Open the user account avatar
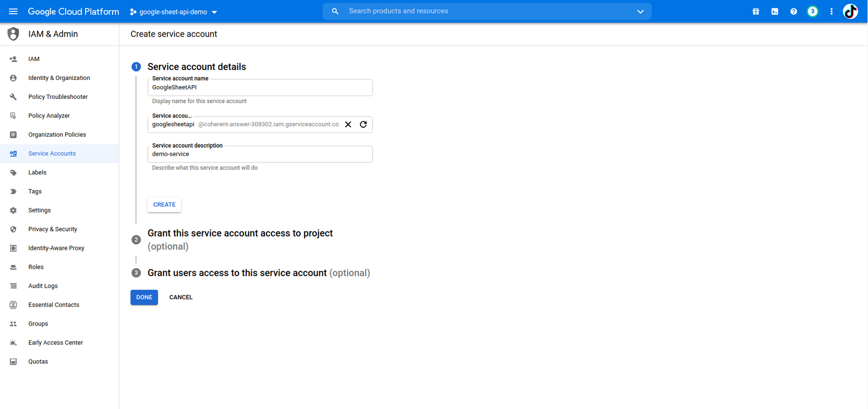This screenshot has height=409, width=868. tap(851, 12)
